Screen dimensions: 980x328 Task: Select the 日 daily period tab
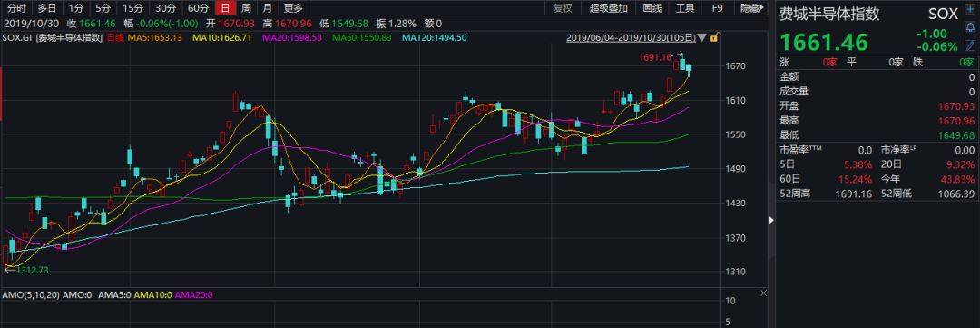tap(225, 8)
